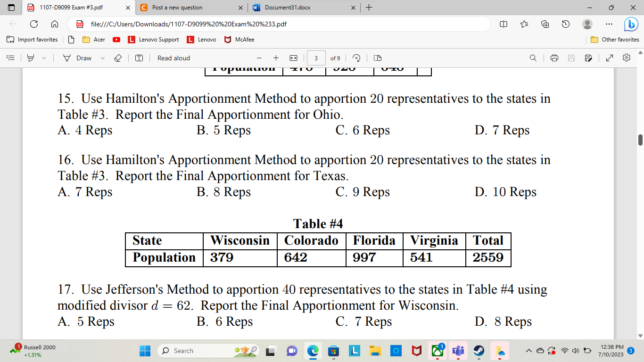Rotate the PDF pages
Screen dimensions: 644x362
tap(357, 58)
